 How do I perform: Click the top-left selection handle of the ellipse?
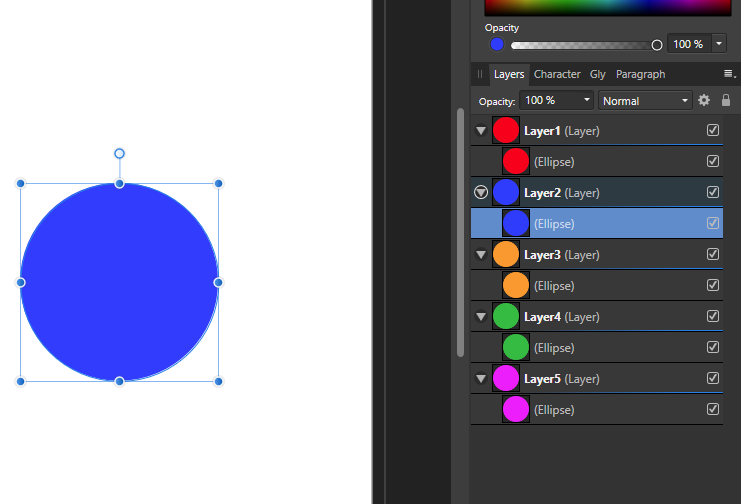click(20, 183)
